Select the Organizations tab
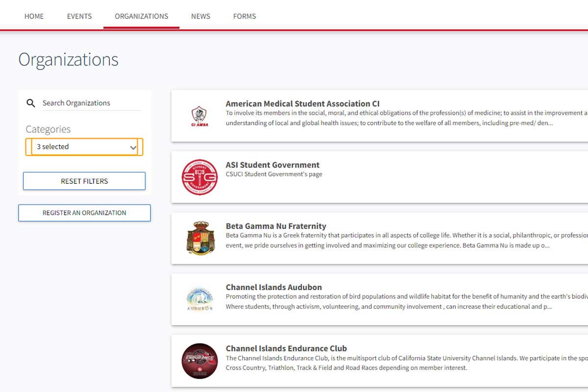This screenshot has width=588, height=392. coord(142,16)
